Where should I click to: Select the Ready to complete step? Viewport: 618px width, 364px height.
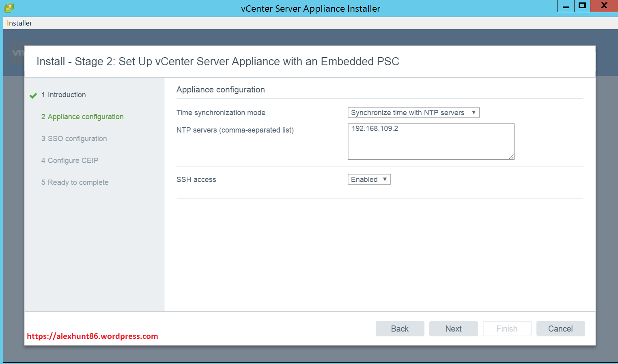(75, 182)
